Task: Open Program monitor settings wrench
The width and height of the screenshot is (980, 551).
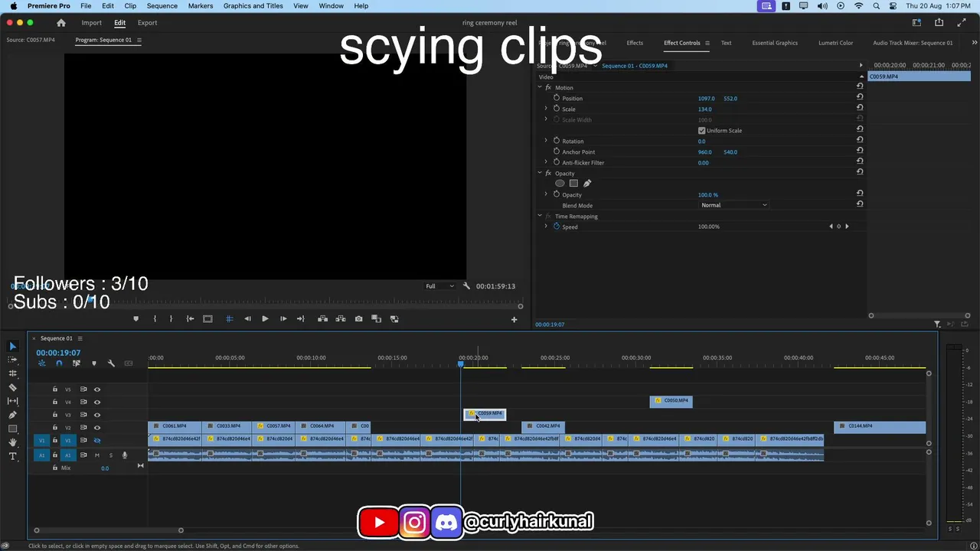Action: pos(466,286)
